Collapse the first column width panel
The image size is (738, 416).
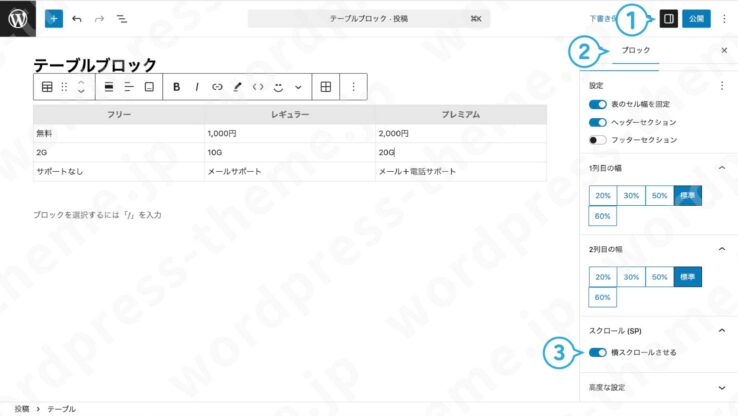pyautogui.click(x=722, y=168)
